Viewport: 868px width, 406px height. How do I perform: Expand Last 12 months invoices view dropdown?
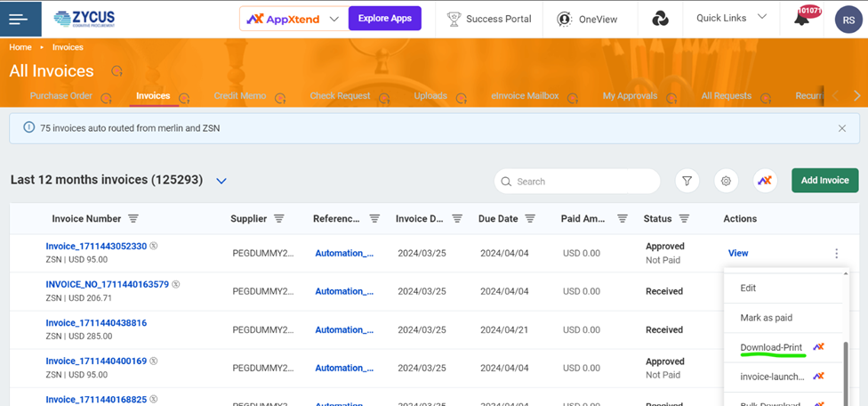tap(221, 181)
